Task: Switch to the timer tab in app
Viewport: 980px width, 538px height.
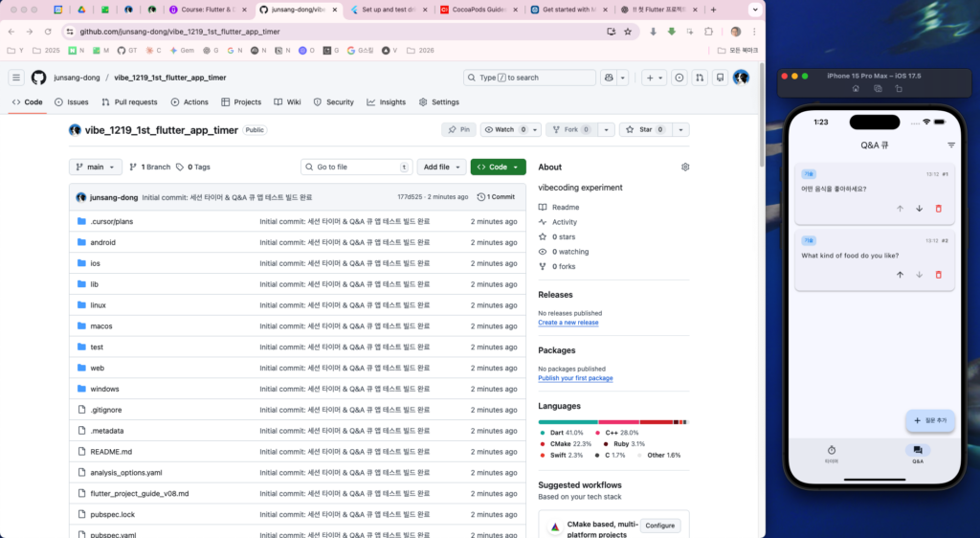Action: (x=832, y=454)
